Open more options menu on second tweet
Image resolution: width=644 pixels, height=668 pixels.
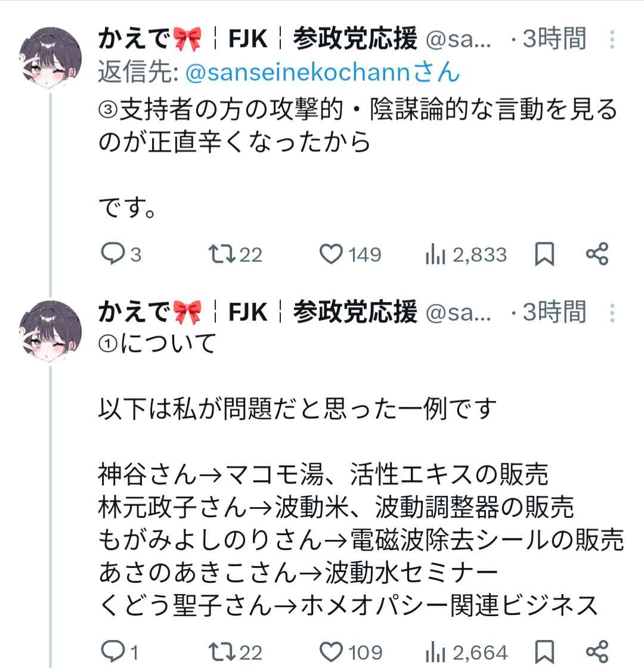pyautogui.click(x=612, y=313)
